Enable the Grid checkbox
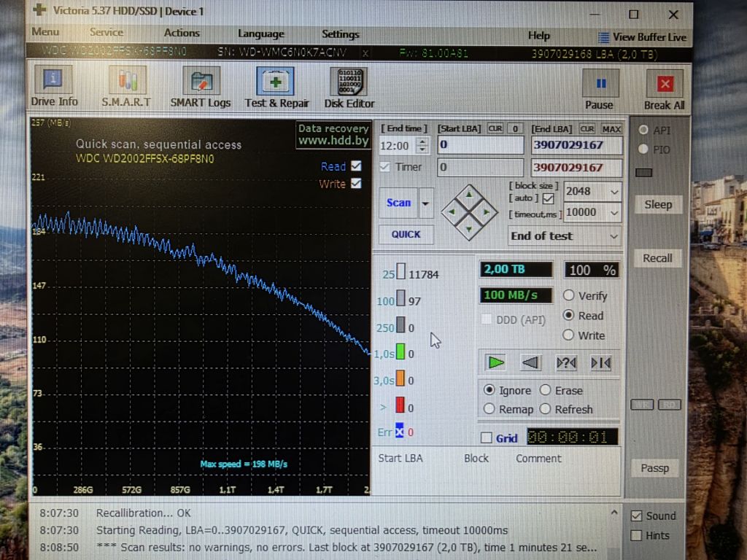 (x=486, y=437)
